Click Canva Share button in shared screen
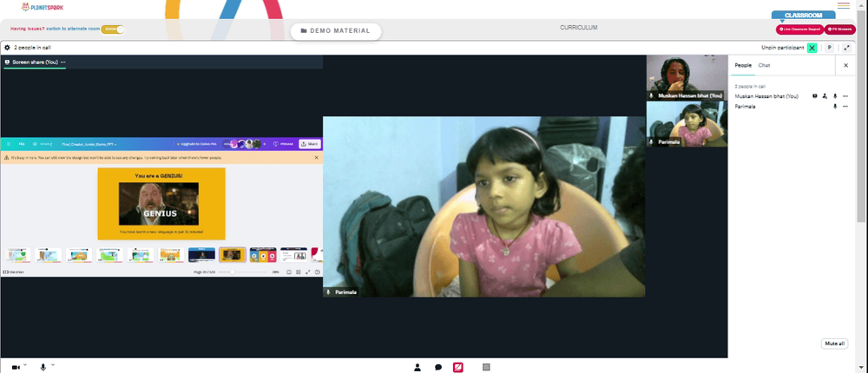Screen dimensions: 868x373 (x=310, y=144)
